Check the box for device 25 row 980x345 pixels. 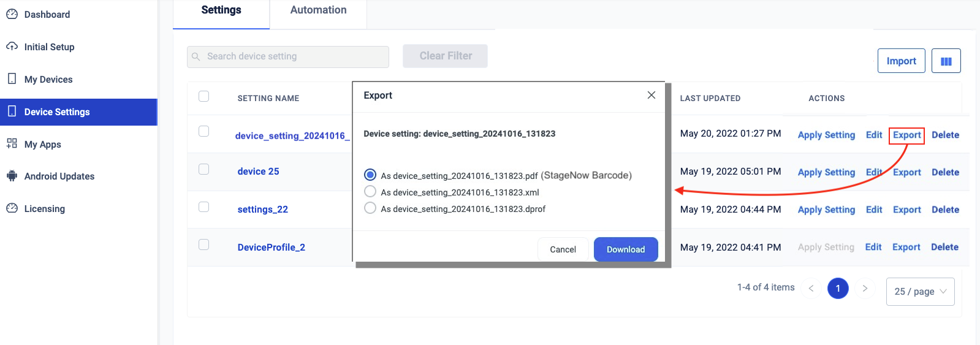click(x=204, y=169)
